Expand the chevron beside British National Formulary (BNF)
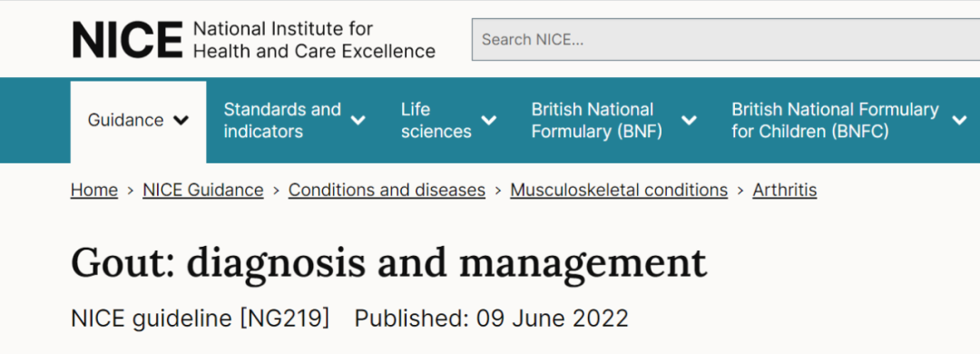The width and height of the screenshot is (980, 354). [689, 120]
